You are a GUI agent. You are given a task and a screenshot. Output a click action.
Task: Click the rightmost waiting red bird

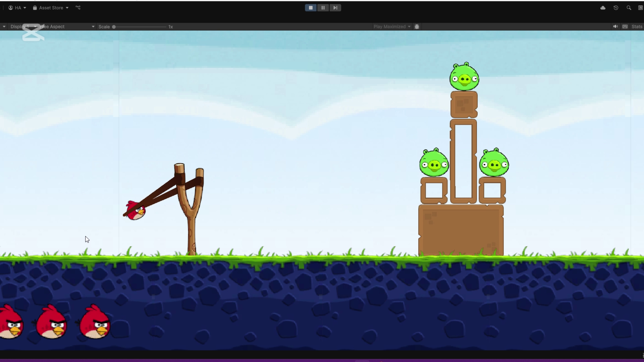point(95,322)
